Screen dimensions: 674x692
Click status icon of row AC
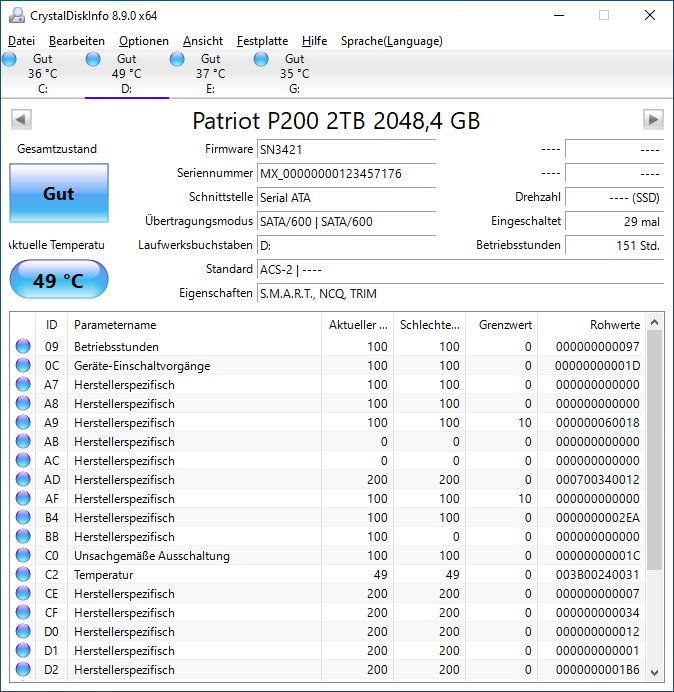point(23,460)
